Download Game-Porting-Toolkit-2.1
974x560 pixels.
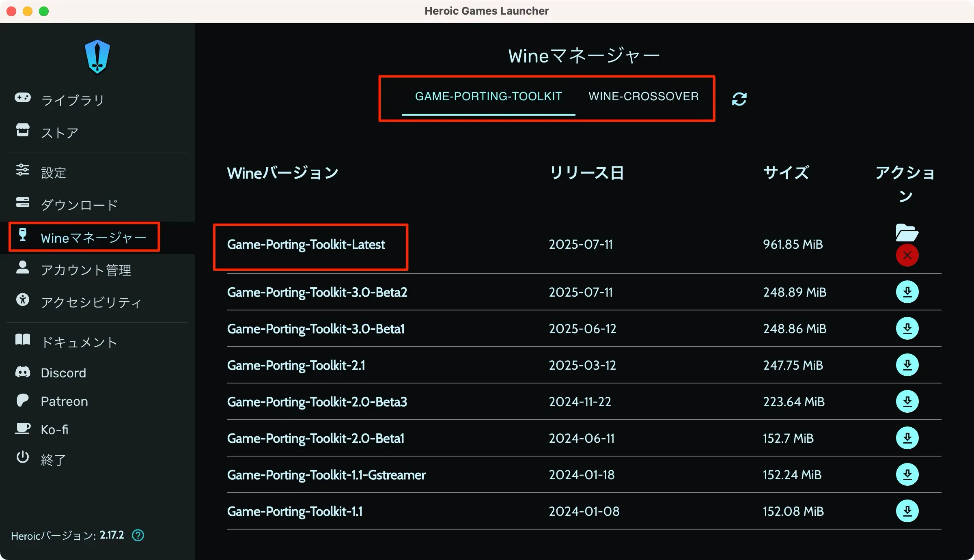(907, 365)
